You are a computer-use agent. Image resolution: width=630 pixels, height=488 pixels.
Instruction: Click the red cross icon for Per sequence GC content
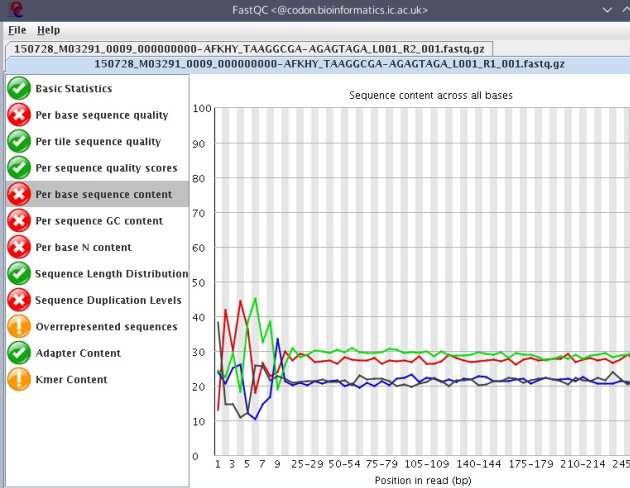click(x=19, y=220)
